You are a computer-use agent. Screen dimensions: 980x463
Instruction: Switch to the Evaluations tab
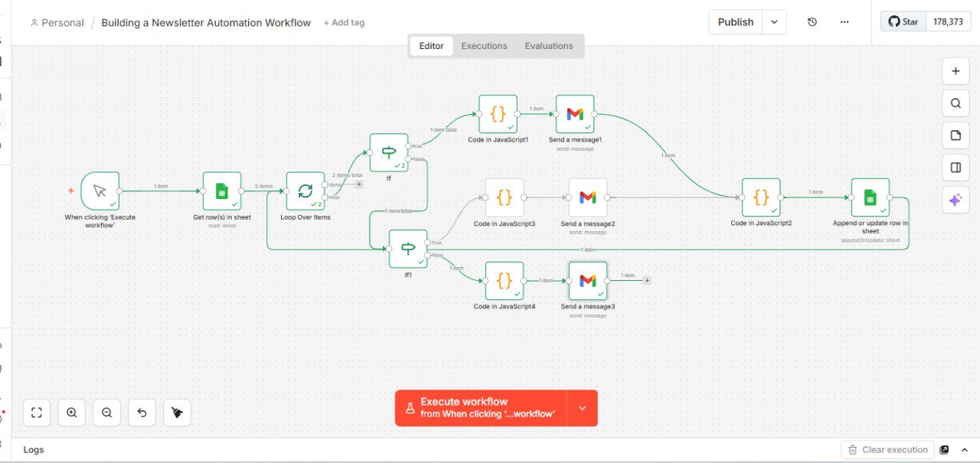(549, 46)
